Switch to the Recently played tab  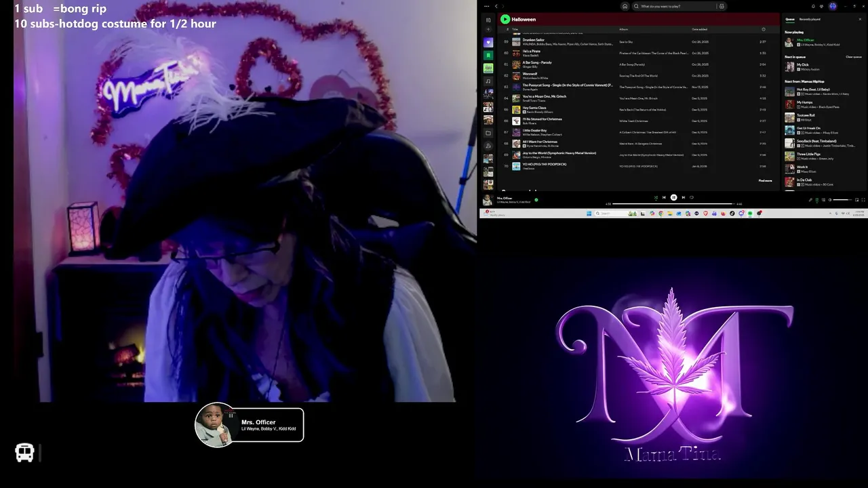coord(810,19)
